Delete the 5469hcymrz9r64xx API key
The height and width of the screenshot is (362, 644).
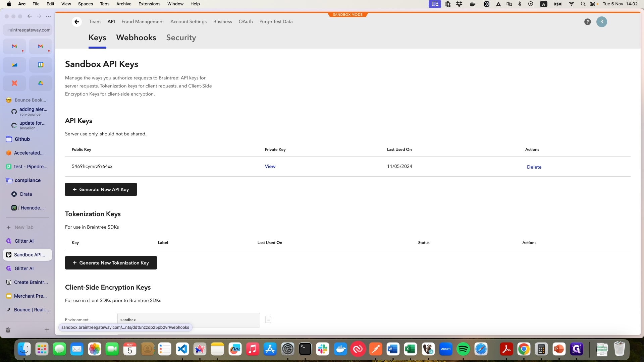click(x=534, y=167)
